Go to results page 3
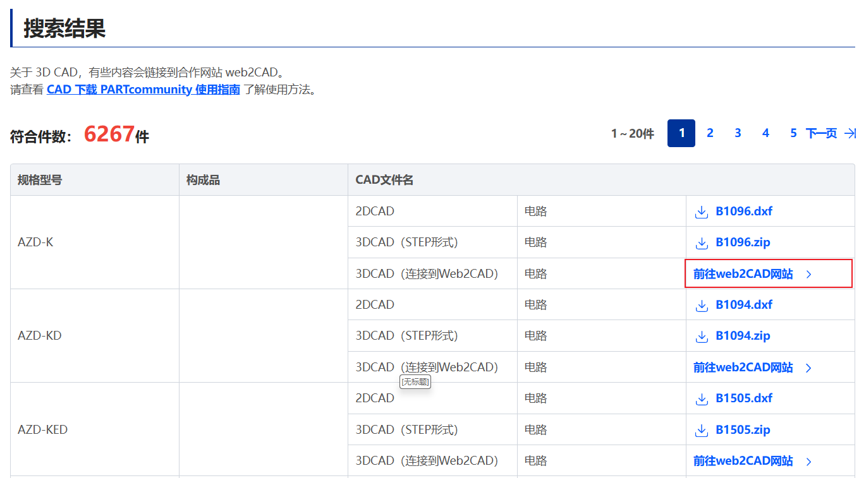The height and width of the screenshot is (478, 859). click(x=738, y=133)
